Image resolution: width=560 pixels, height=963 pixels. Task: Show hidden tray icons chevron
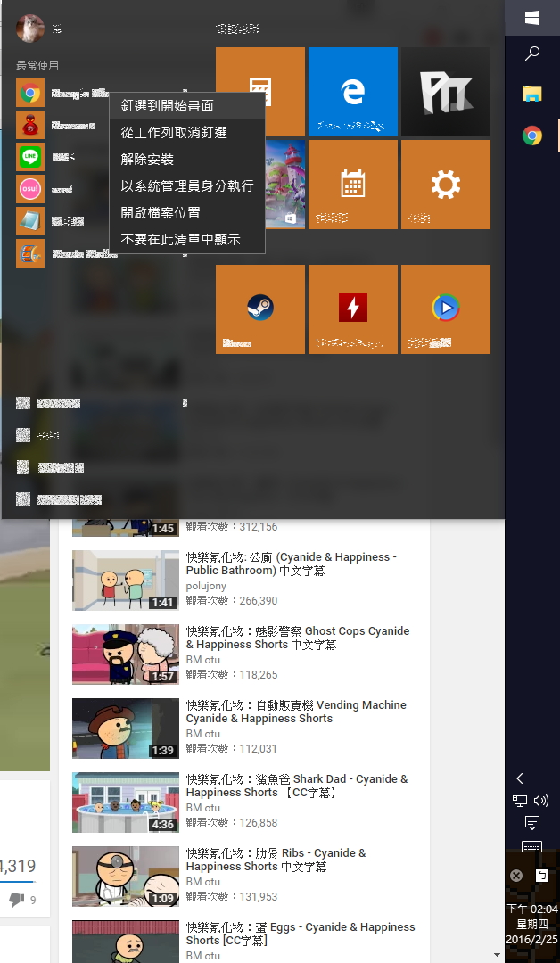click(x=520, y=778)
